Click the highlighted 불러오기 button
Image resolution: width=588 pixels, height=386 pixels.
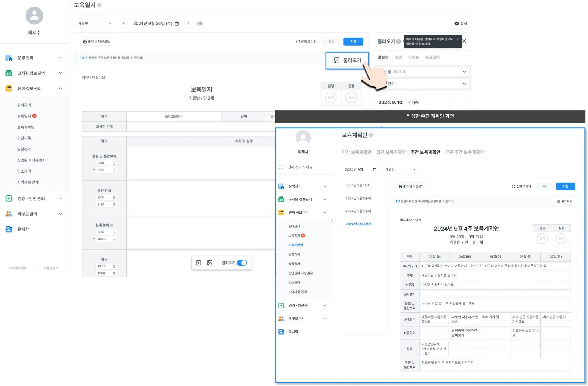(347, 60)
